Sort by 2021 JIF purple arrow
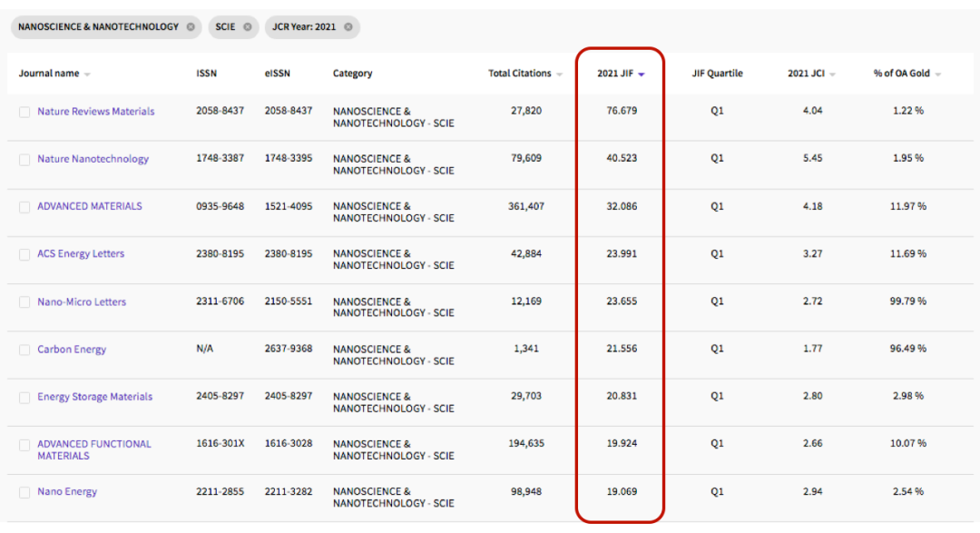The width and height of the screenshot is (980, 533). pyautogui.click(x=642, y=74)
